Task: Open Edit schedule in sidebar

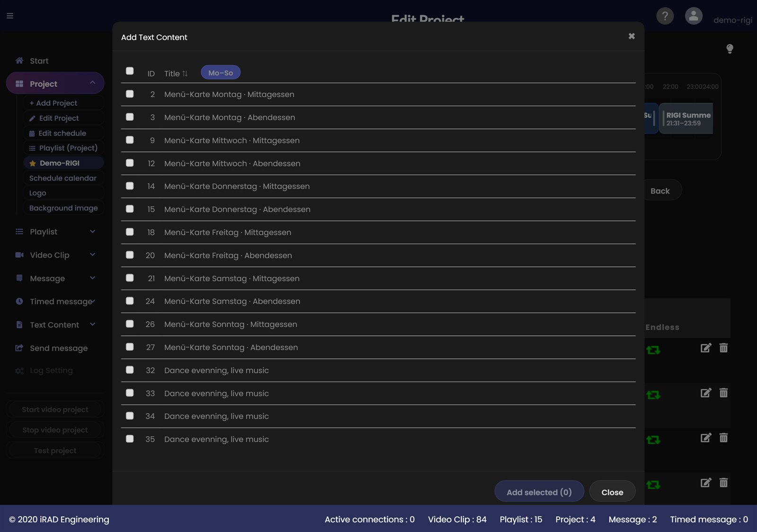Action: click(62, 133)
